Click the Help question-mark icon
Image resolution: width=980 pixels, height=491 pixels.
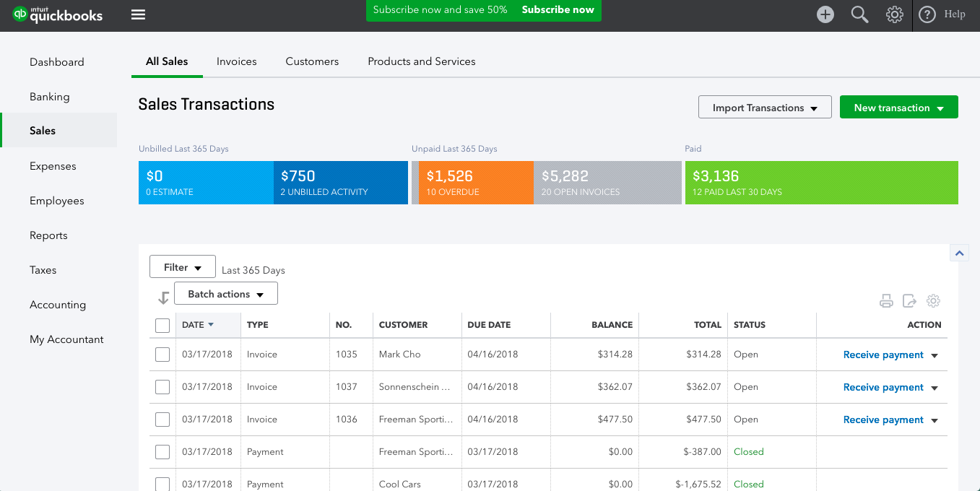(x=927, y=14)
